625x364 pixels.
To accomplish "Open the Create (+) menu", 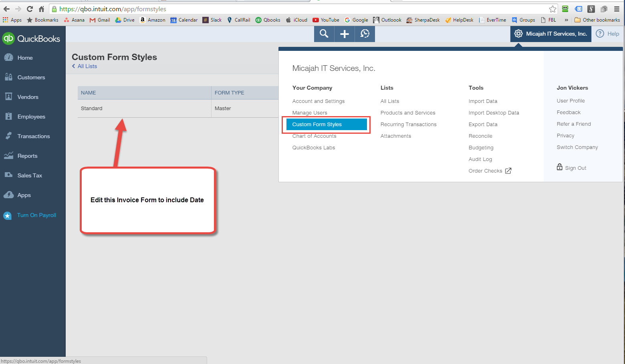I will pos(344,34).
